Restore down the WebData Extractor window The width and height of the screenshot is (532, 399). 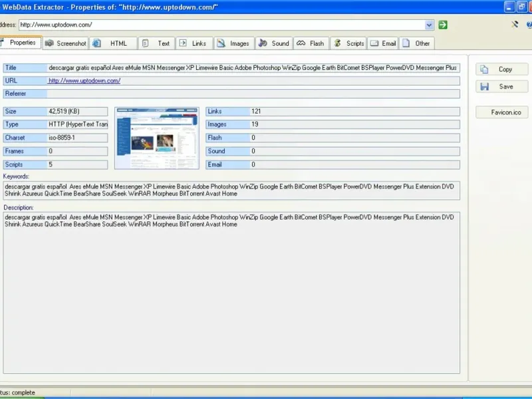pyautogui.click(x=521, y=7)
